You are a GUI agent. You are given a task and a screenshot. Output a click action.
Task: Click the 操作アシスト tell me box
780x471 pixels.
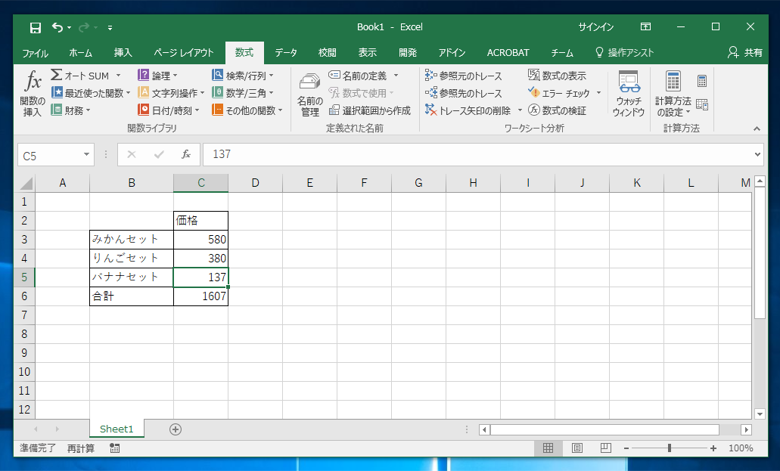(x=625, y=53)
